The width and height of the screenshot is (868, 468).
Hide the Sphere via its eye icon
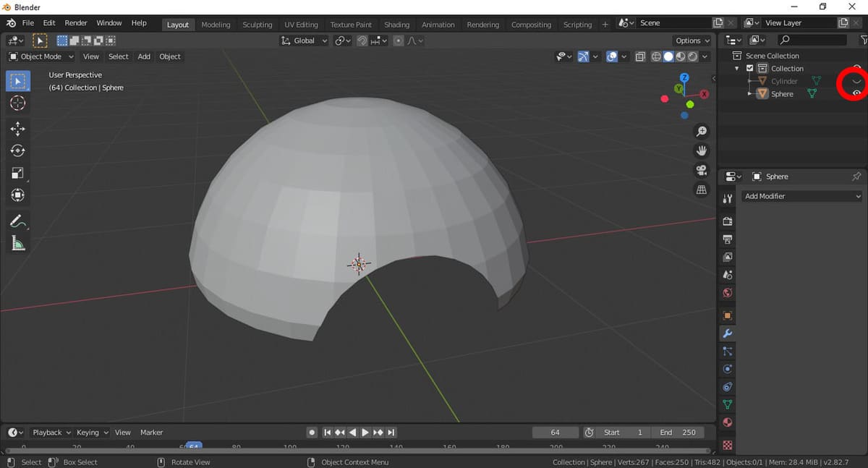856,94
